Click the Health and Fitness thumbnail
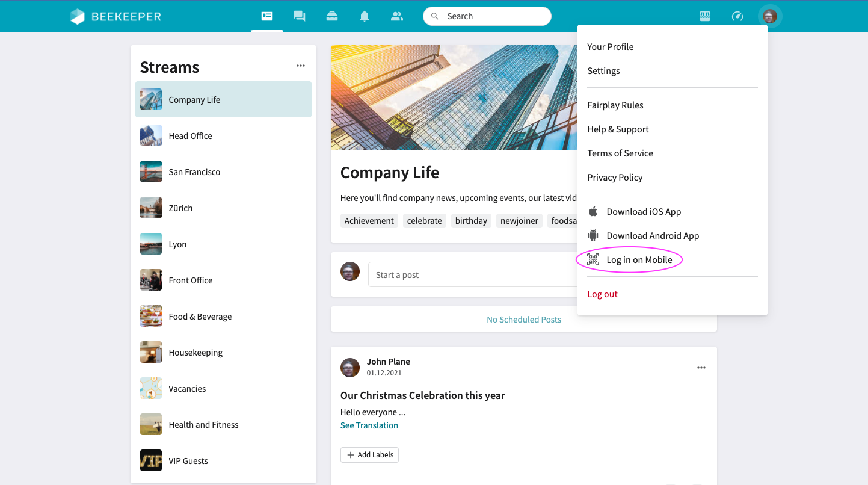The height and width of the screenshot is (485, 868). coord(151,424)
